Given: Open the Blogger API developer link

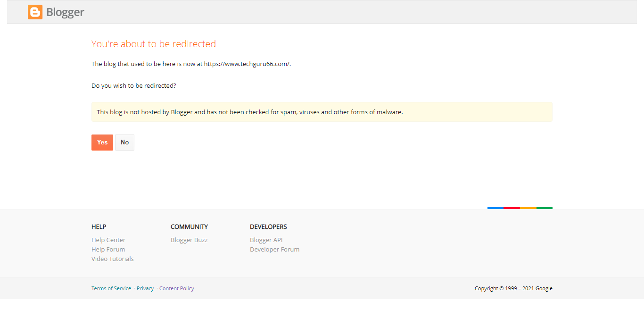Looking at the screenshot, I should click(266, 240).
